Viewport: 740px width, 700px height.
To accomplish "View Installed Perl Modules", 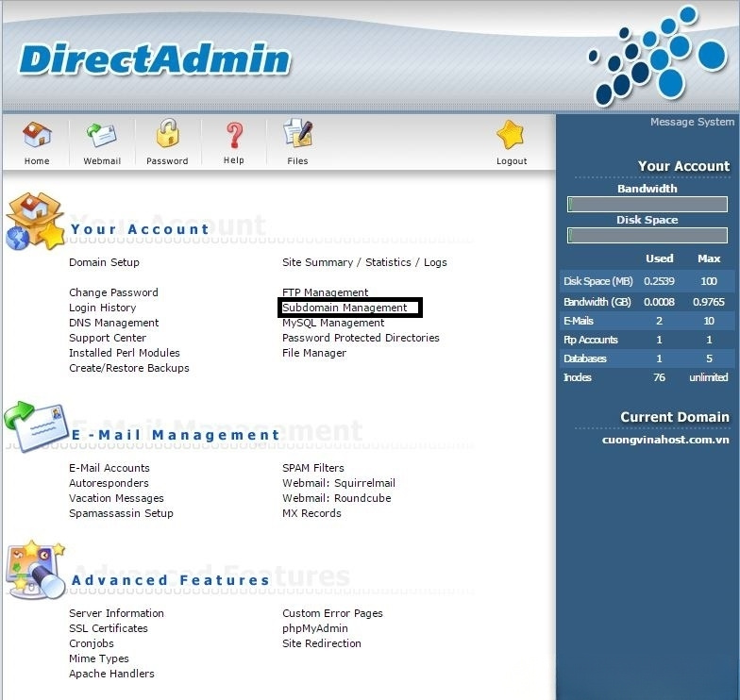I will [x=125, y=353].
